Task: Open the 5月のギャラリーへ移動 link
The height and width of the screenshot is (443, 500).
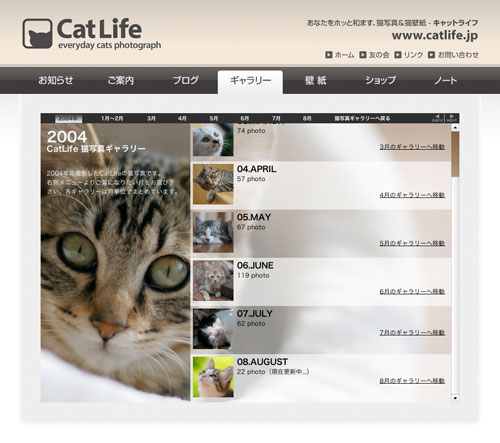Action: [412, 243]
